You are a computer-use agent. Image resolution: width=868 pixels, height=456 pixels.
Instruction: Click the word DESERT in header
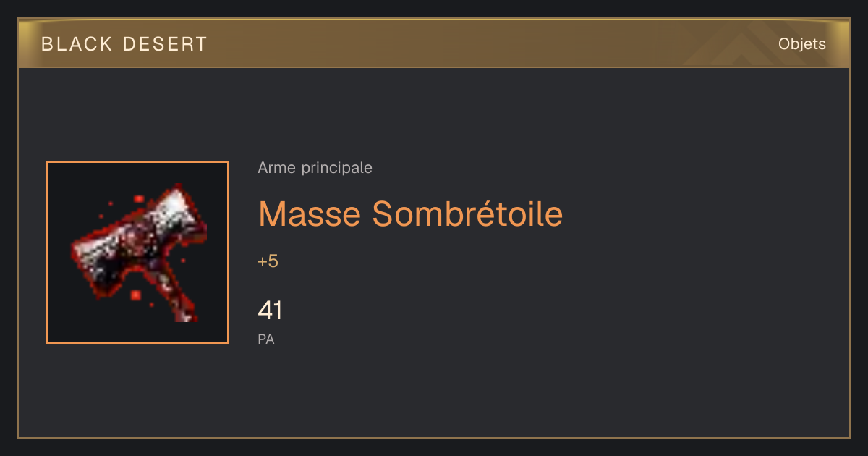(x=165, y=44)
